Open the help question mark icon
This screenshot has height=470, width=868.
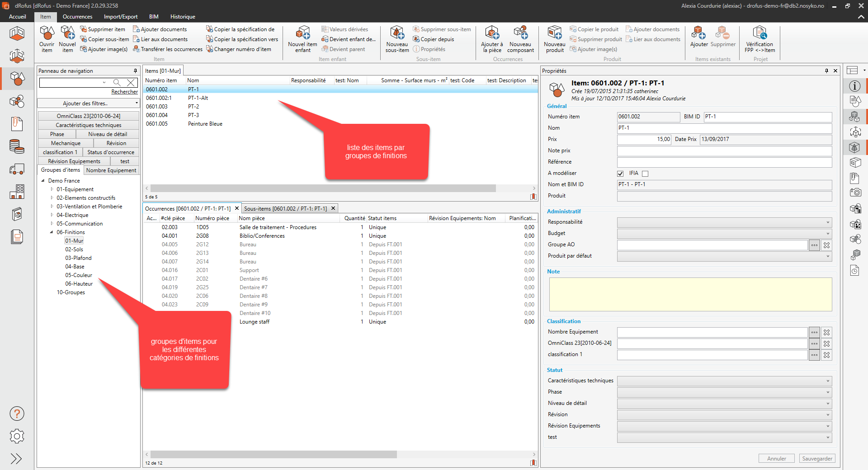(x=17, y=414)
